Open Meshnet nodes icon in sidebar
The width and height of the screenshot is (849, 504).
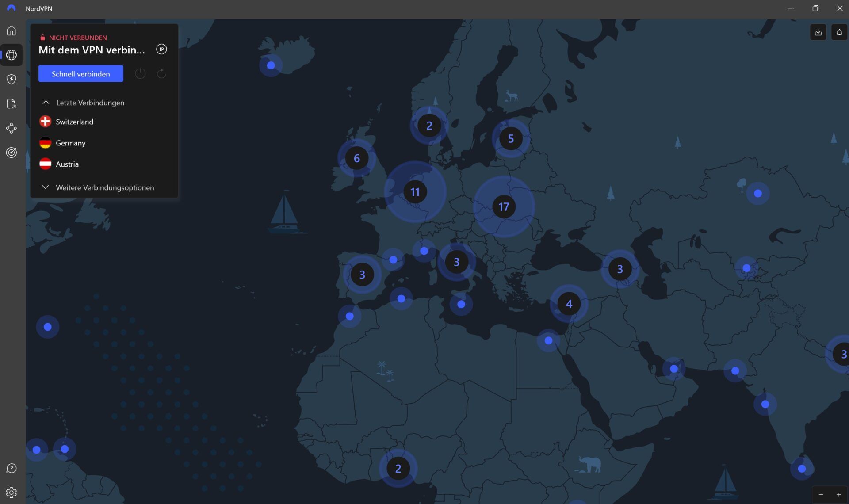pos(11,128)
